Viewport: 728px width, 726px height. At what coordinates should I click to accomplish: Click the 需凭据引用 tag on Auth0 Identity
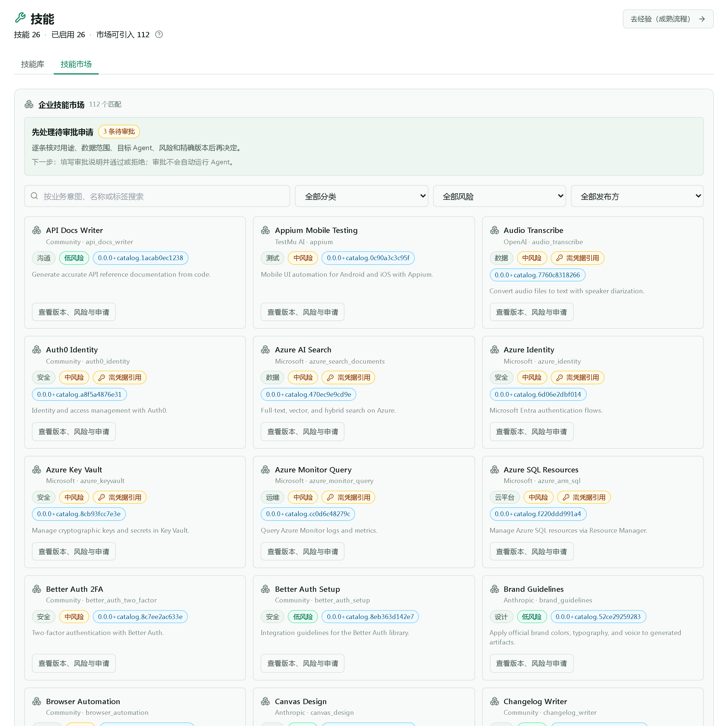pyautogui.click(x=120, y=378)
